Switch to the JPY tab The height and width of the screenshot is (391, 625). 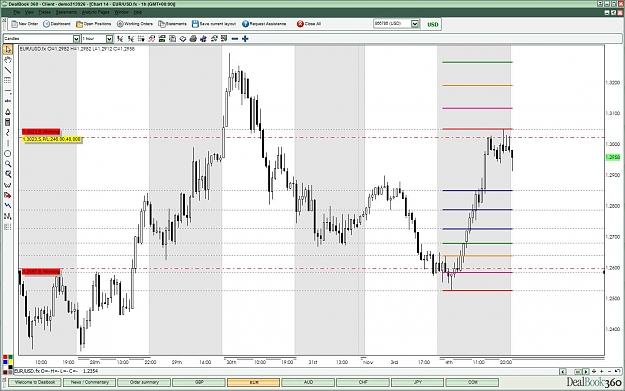[x=417, y=382]
